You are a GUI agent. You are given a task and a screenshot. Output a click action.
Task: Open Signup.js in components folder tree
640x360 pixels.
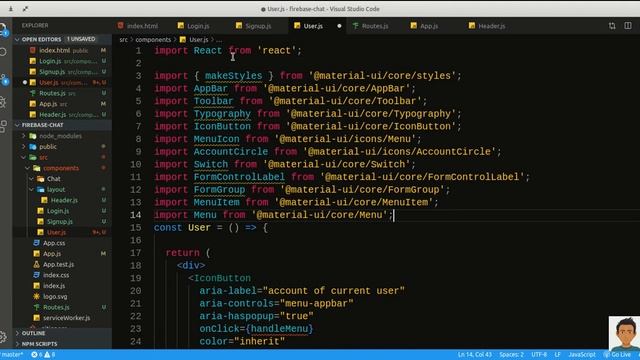click(x=60, y=221)
